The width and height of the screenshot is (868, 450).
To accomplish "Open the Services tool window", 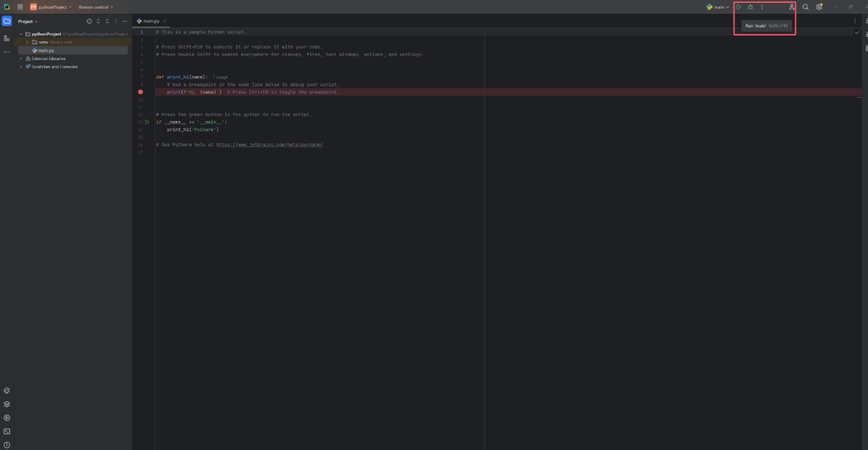I will click(x=7, y=418).
